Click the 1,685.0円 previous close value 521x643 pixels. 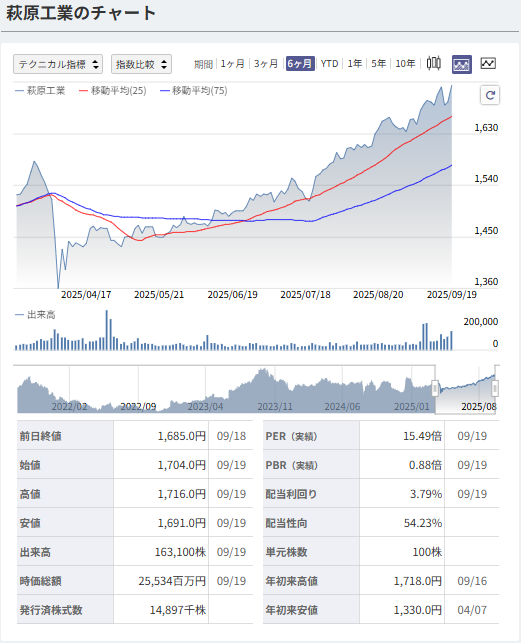(182, 436)
